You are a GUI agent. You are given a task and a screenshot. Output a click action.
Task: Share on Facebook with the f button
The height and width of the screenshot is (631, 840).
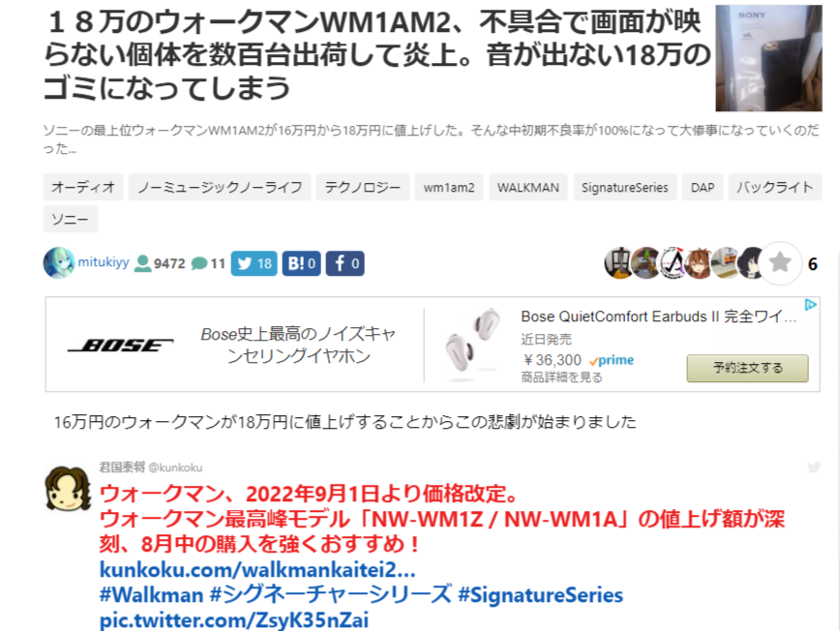[345, 263]
